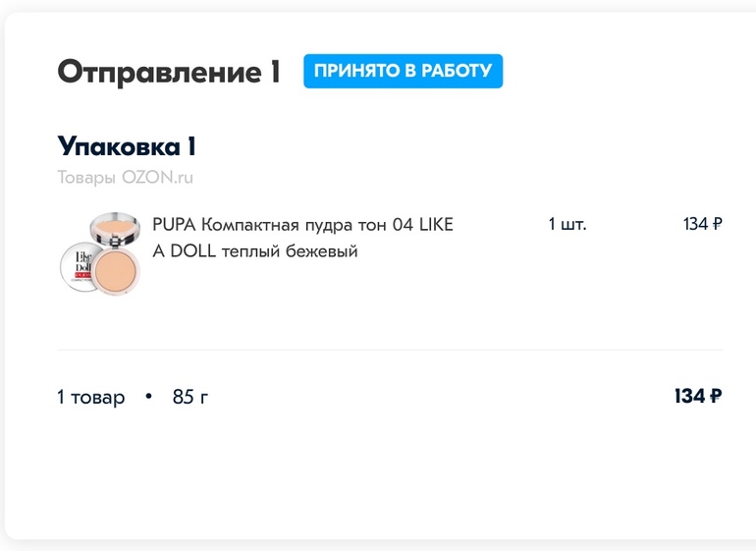The height and width of the screenshot is (551, 756).
Task: Click the divider line above the totals
Action: [x=389, y=350]
